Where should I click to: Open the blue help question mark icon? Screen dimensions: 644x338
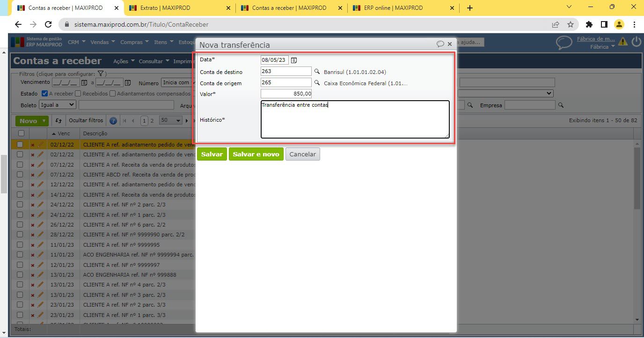pyautogui.click(x=113, y=121)
